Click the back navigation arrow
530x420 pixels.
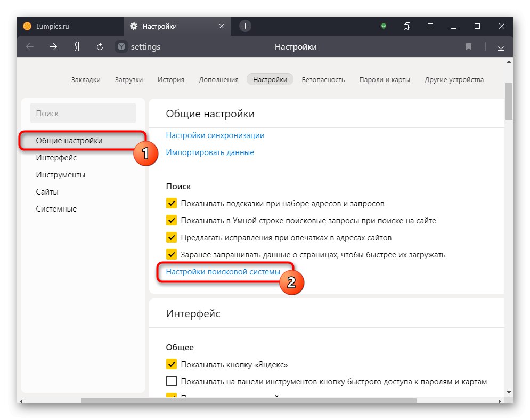point(29,46)
